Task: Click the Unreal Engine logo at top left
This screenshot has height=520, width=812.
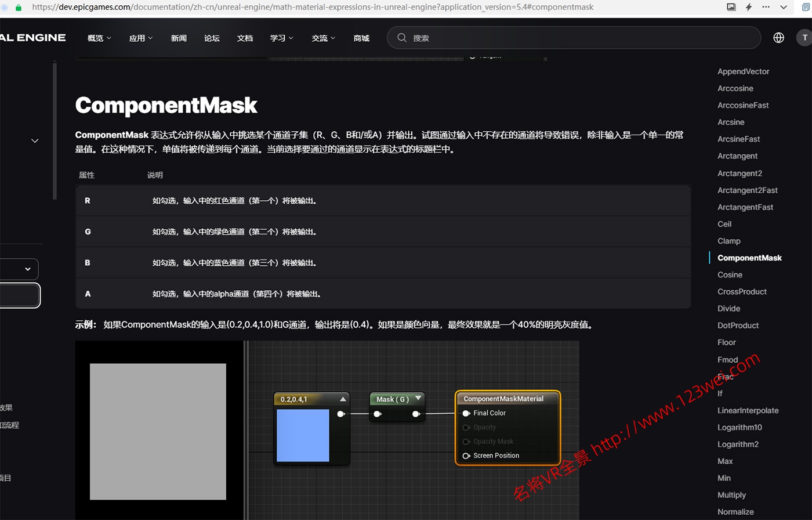Action: click(33, 37)
